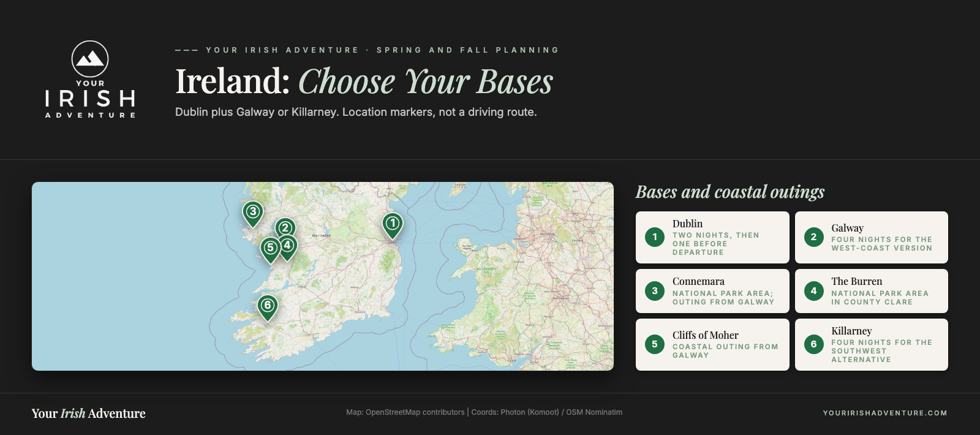Select map pin 4 for The Burren

[287, 247]
